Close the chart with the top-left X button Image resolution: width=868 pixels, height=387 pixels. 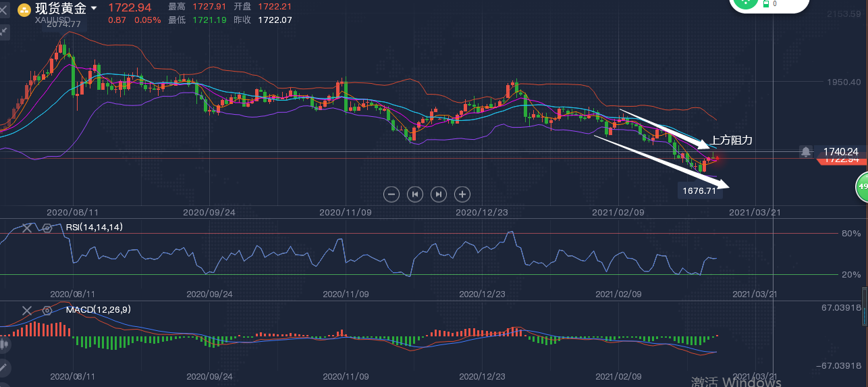pos(3,10)
